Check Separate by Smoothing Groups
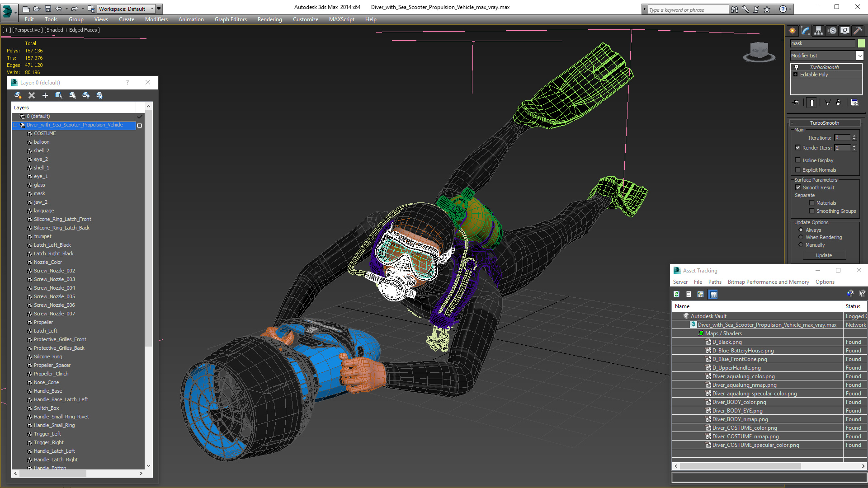Screen dimensions: 868x488 click(812, 211)
